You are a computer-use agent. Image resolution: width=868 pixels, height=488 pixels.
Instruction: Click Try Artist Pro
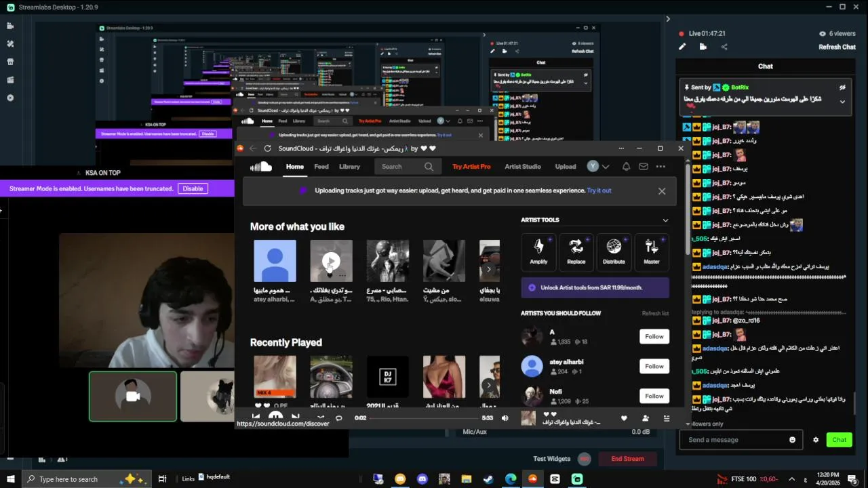[471, 167]
